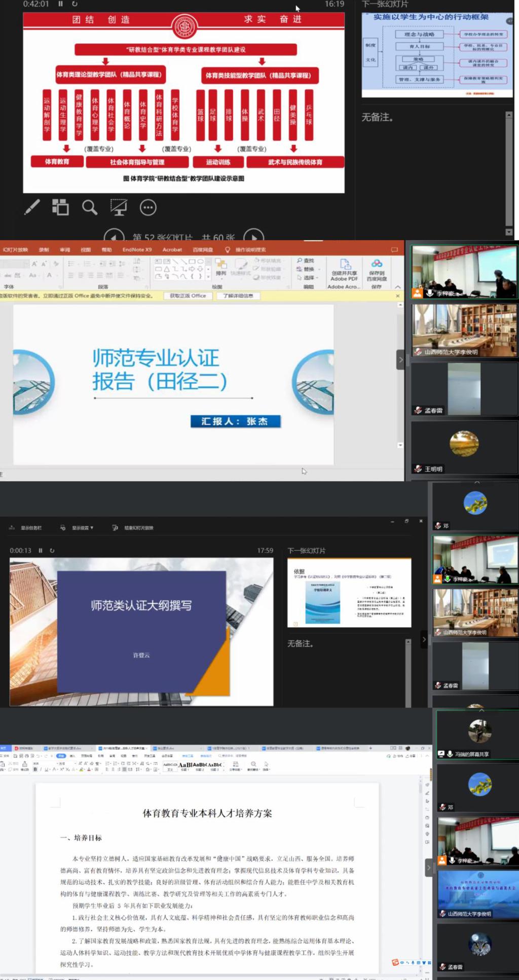Viewport: 519px width, 980px height.
Task: Click the black screen slideshow icon
Action: 119,207
